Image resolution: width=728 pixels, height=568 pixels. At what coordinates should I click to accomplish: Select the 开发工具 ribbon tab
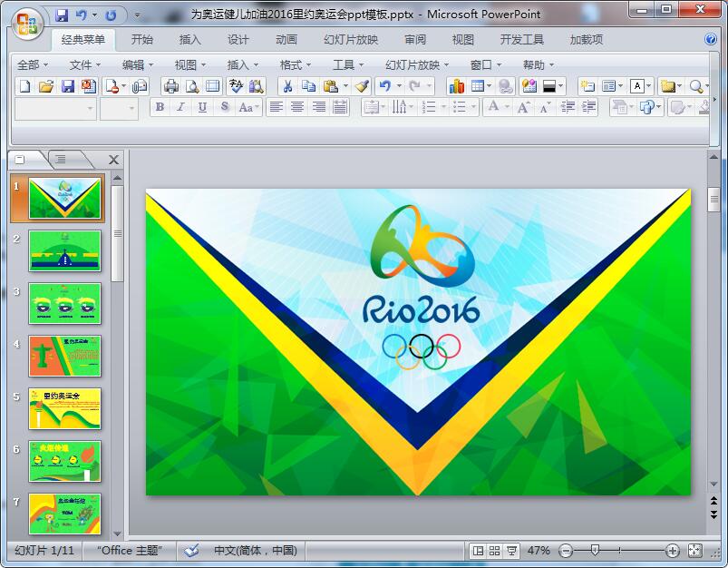tap(522, 40)
